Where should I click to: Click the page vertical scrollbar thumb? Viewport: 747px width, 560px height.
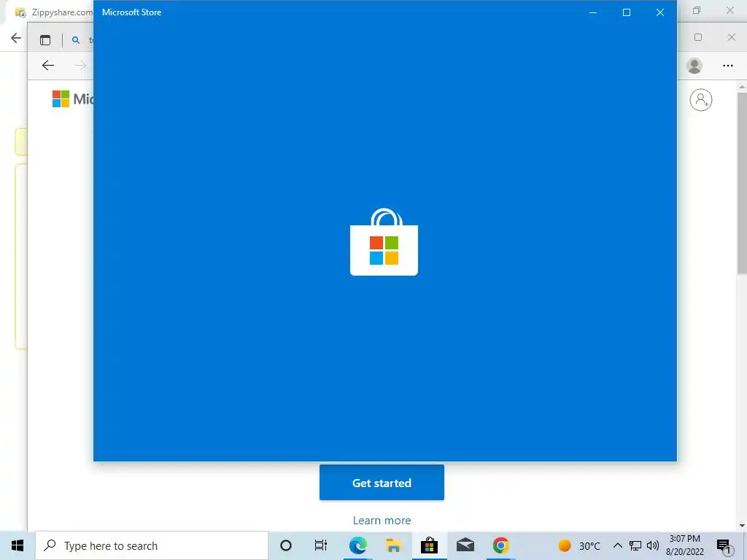point(742,183)
